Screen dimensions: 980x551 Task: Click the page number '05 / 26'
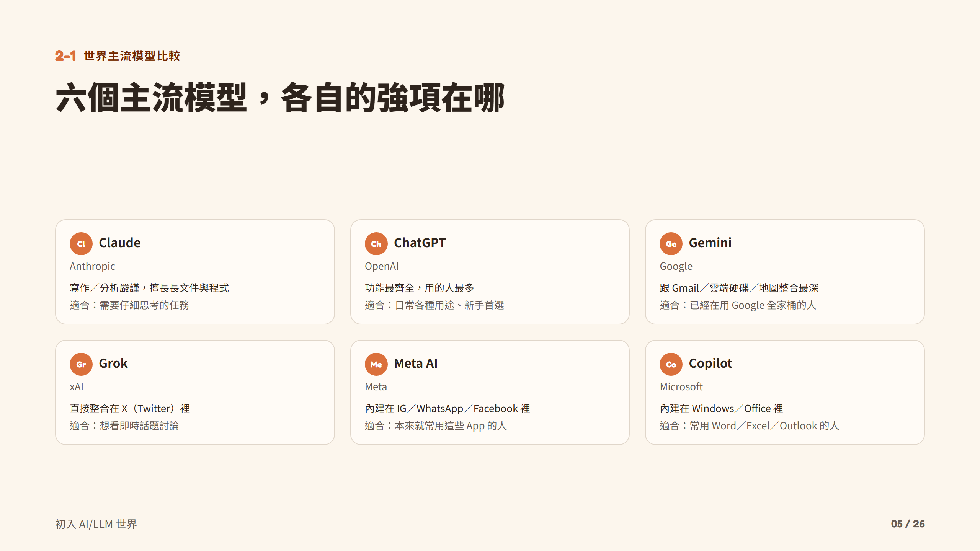[x=908, y=524]
